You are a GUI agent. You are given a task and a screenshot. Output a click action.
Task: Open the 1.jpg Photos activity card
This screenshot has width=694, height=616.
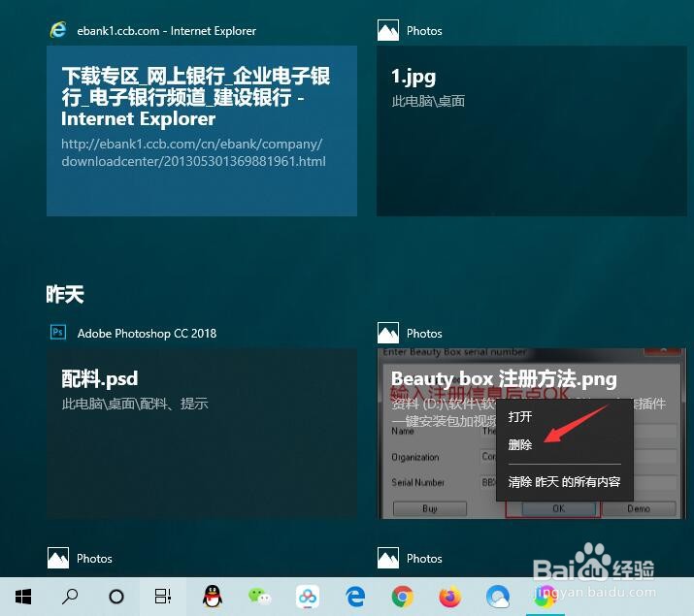(532, 131)
